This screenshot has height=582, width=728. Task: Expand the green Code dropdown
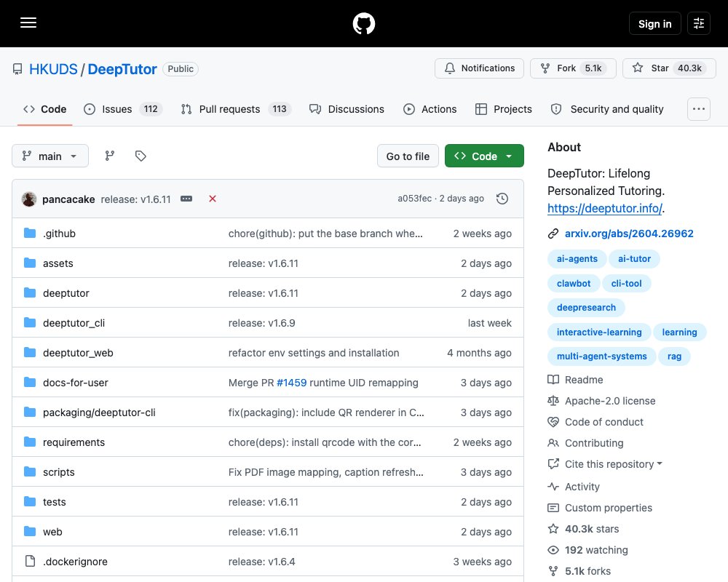point(484,156)
